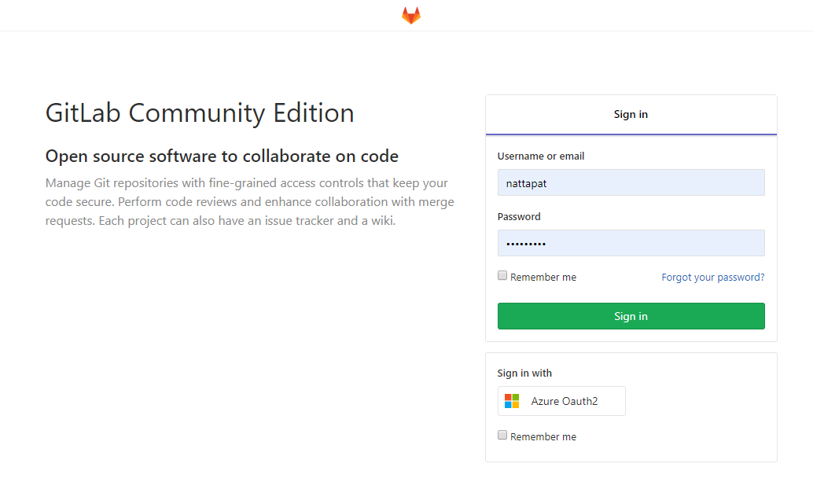This screenshot has width=813, height=504.
Task: Select the Sign in tab header
Action: point(631,114)
